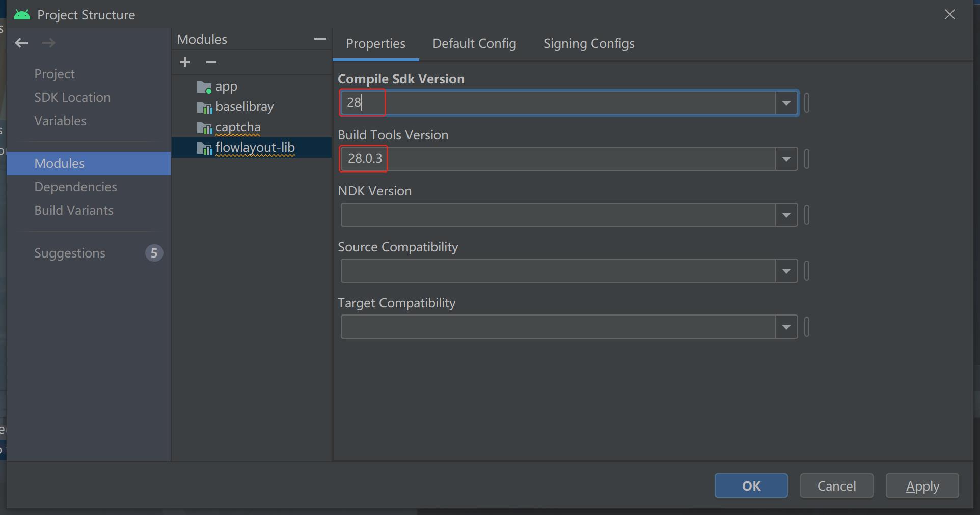Click the Source Compatibility label

[398, 247]
